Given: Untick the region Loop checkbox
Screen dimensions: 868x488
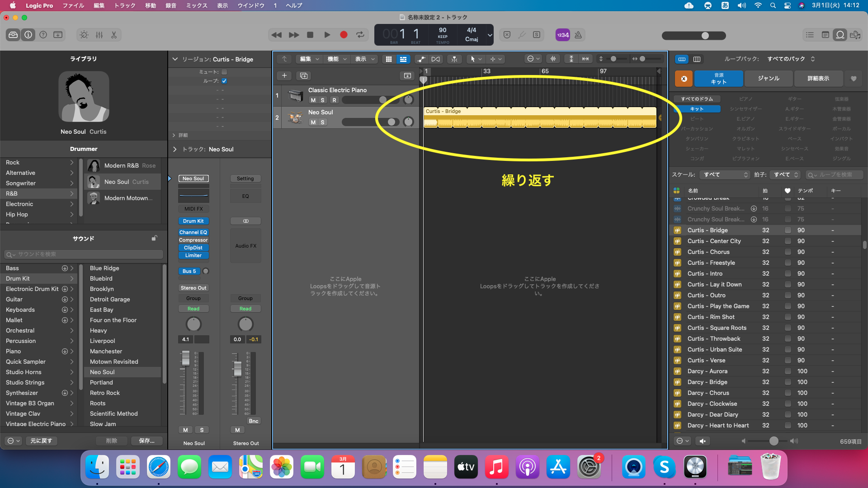Looking at the screenshot, I should pos(224,81).
